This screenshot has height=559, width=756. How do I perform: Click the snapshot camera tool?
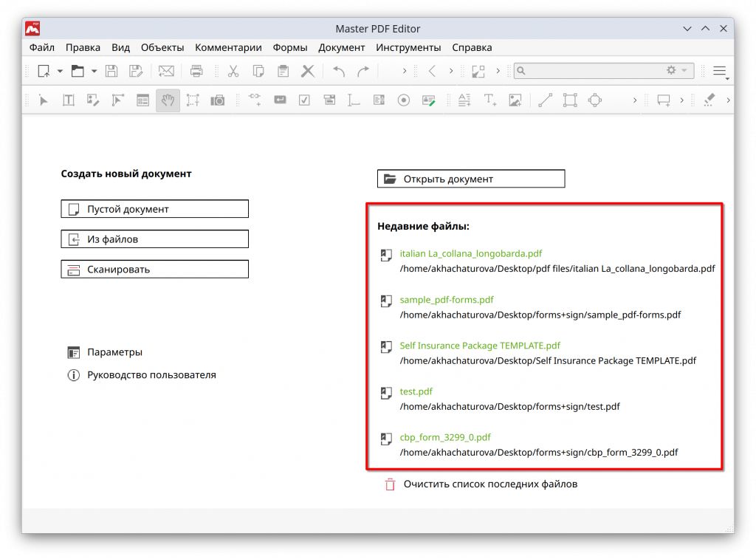[x=217, y=100]
